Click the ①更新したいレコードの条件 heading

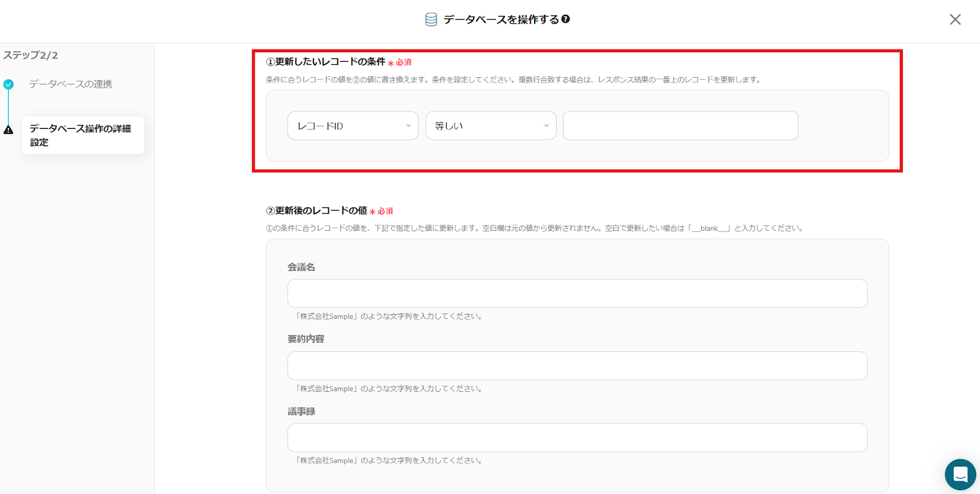point(325,62)
